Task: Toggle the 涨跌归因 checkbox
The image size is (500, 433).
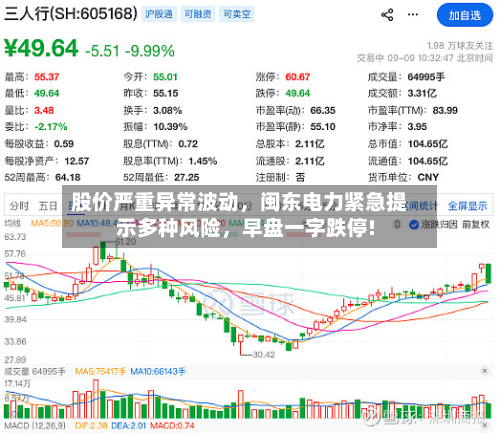Action: coord(414,225)
